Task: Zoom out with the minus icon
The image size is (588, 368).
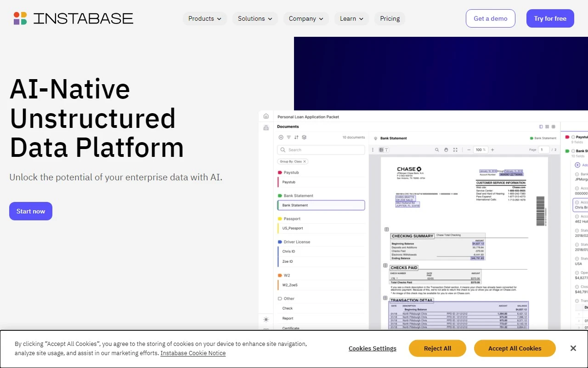Action: click(469, 149)
